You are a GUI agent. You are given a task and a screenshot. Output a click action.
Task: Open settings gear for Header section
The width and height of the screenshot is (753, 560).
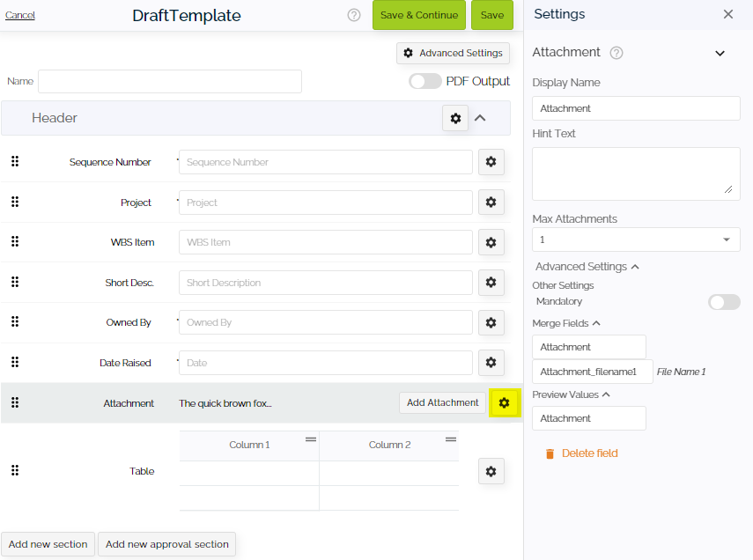coord(455,118)
